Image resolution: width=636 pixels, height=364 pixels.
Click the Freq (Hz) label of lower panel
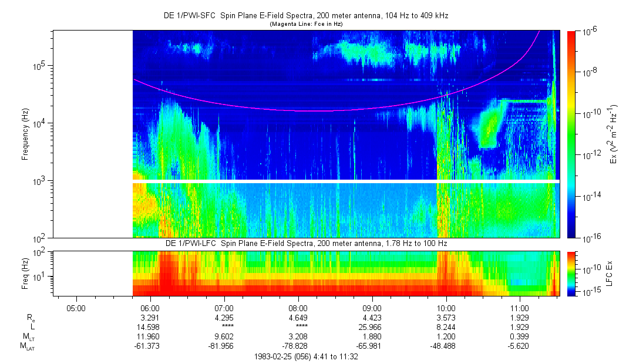coord(25,273)
